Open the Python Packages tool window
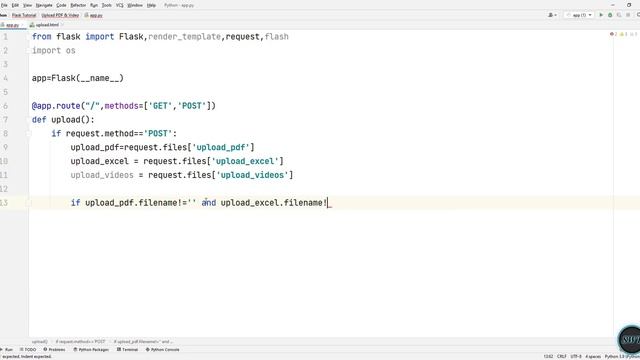This screenshot has height=360, width=640. click(x=91, y=350)
